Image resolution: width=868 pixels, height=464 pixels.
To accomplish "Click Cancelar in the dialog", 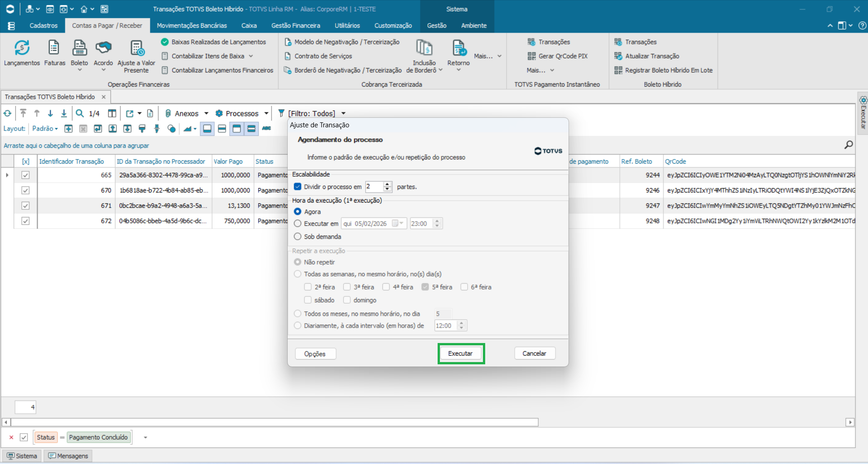I will coord(535,353).
